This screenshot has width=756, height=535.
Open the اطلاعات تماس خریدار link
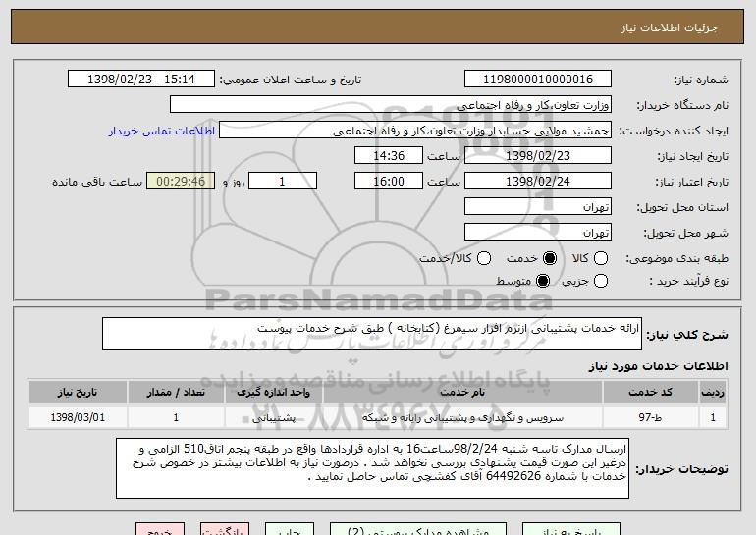[162, 132]
